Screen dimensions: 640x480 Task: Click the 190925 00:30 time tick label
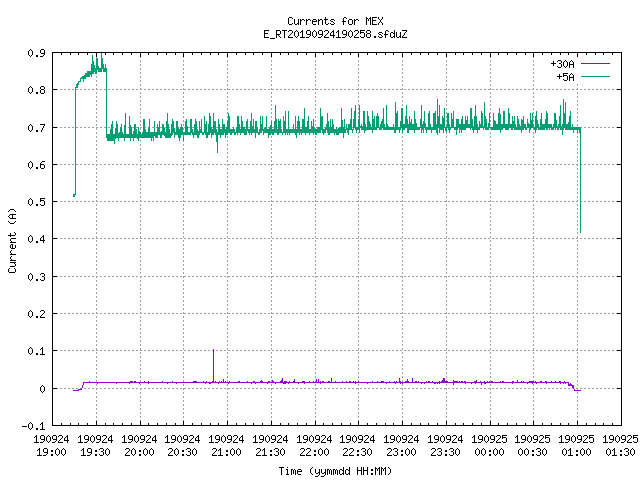pos(533,445)
